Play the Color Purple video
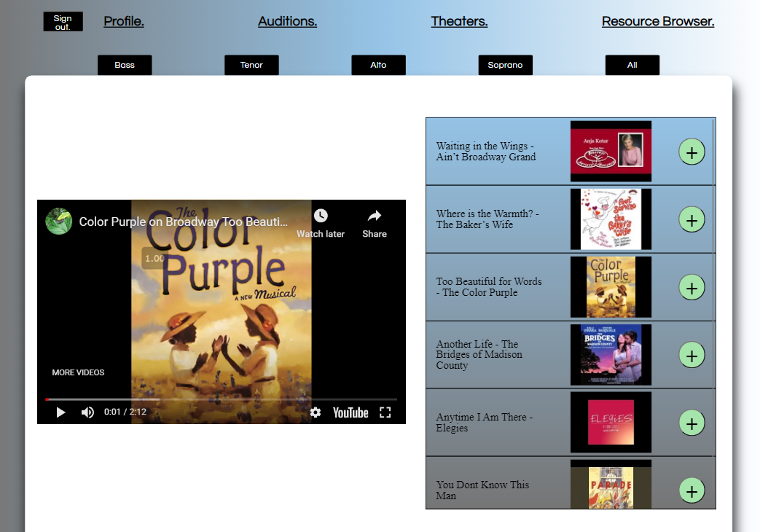This screenshot has height=532, width=760. pos(61,412)
